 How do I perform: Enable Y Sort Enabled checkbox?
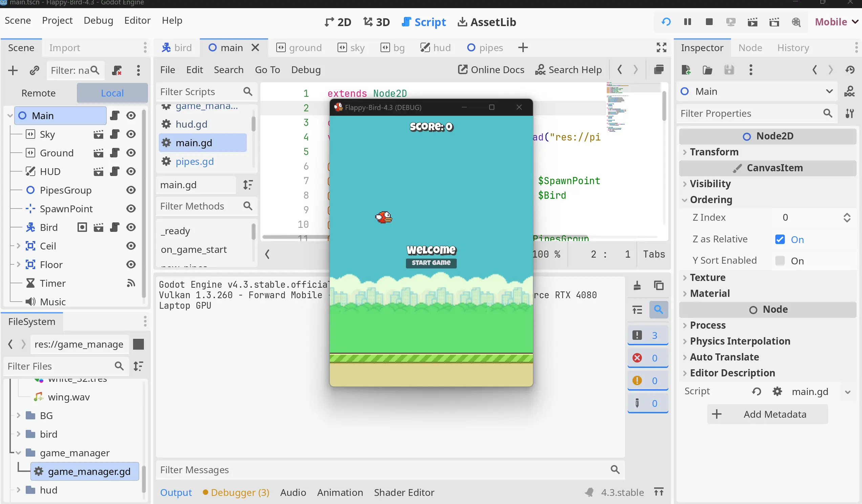[x=780, y=261]
